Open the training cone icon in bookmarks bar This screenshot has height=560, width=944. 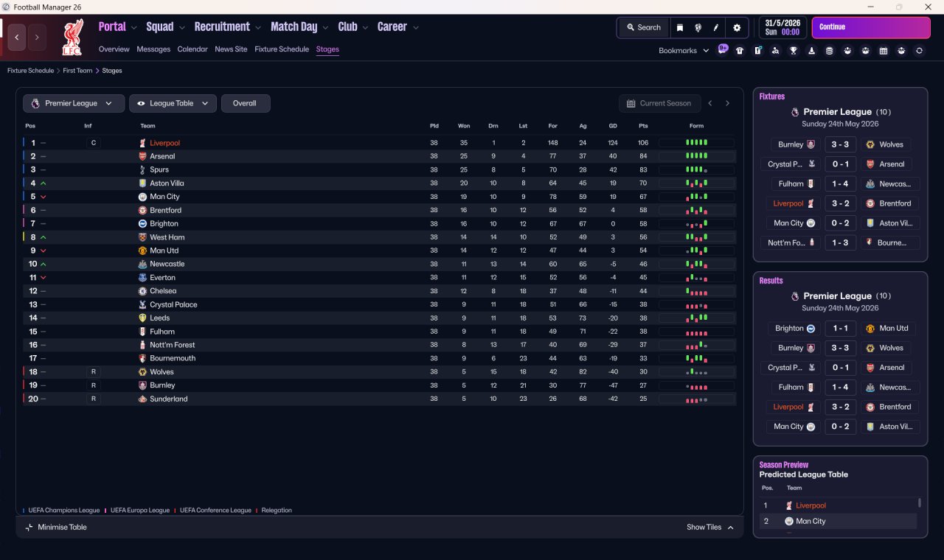pyautogui.click(x=812, y=51)
